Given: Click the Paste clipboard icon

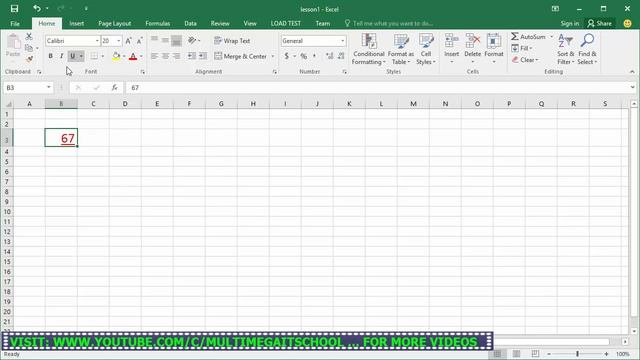Looking at the screenshot, I should coord(13,42).
